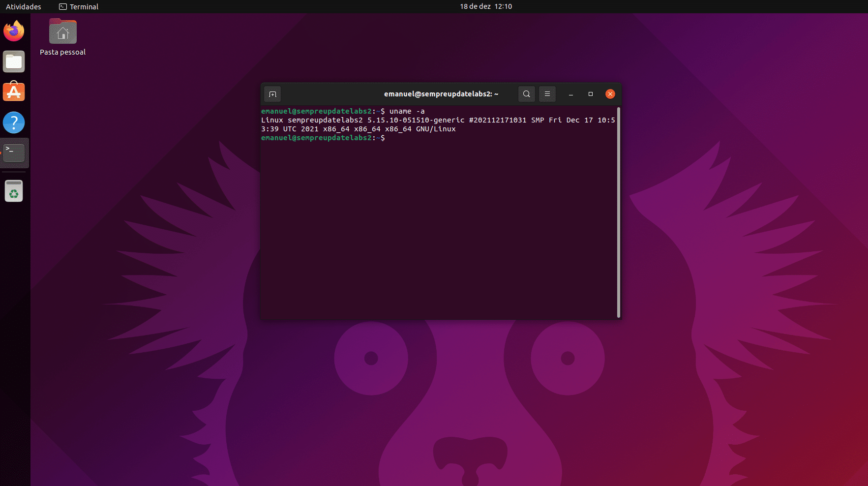Image resolution: width=868 pixels, height=486 pixels.
Task: Open the Trash icon in the dock
Action: pyautogui.click(x=14, y=191)
